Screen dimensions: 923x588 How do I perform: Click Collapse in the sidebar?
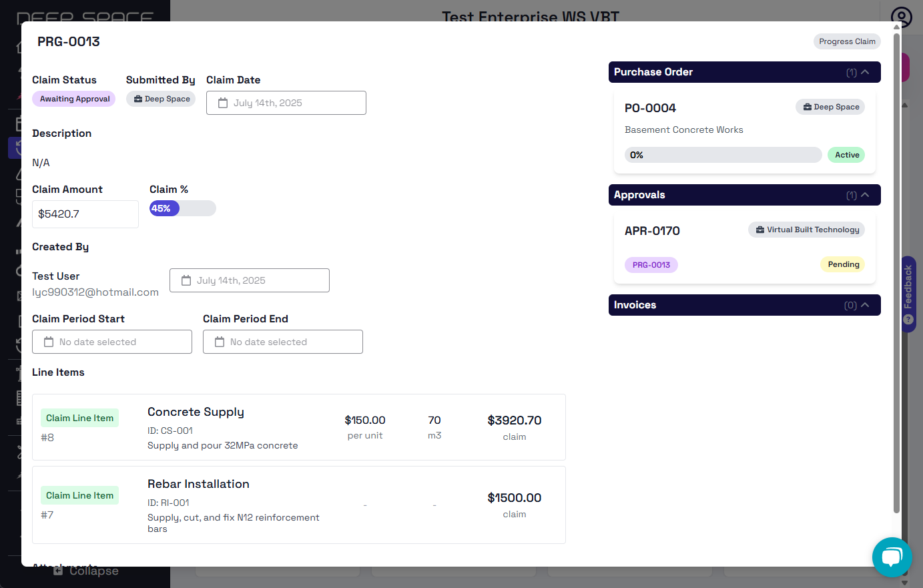[85, 571]
